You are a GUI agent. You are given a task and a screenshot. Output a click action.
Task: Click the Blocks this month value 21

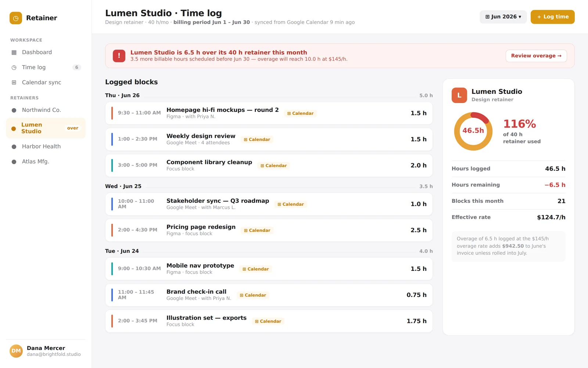point(562,201)
